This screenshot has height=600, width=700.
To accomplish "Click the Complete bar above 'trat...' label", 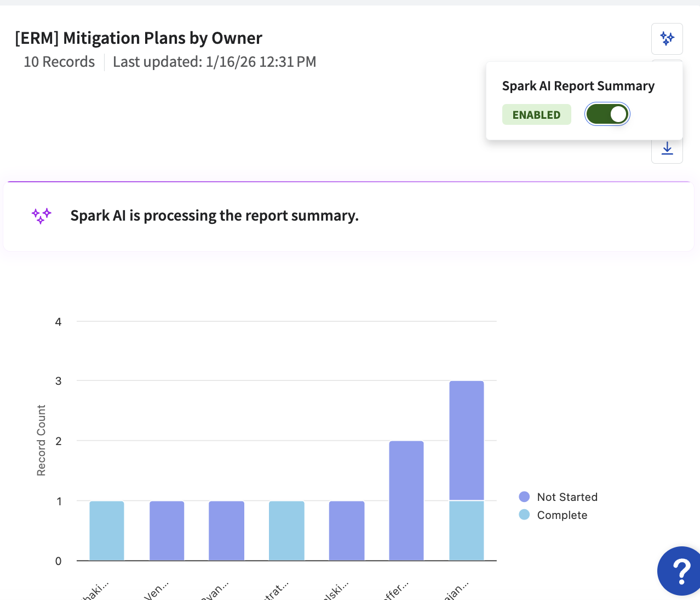I will [x=286, y=530].
